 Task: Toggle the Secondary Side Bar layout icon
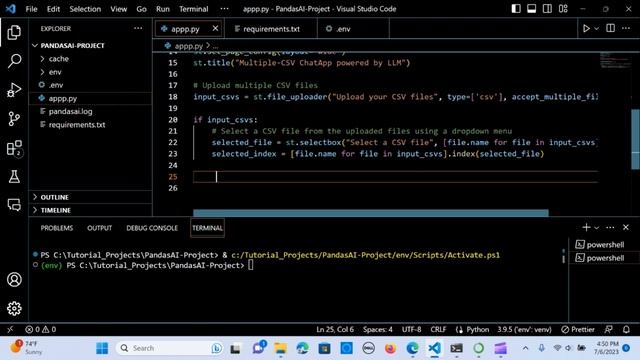pos(547,9)
